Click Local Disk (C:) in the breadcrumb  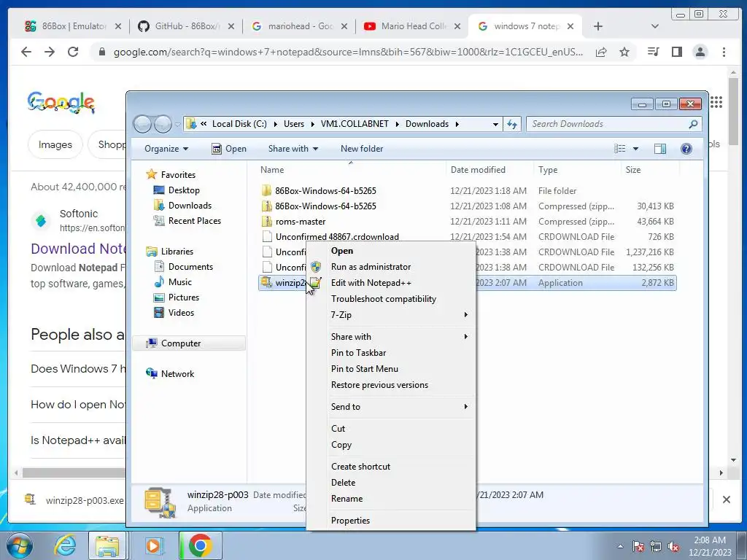[x=239, y=124]
